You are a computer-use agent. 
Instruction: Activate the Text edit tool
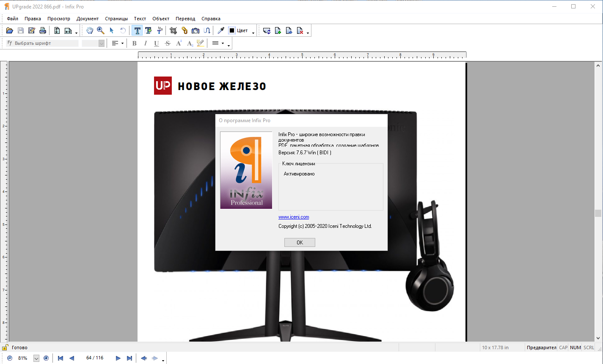pos(137,30)
